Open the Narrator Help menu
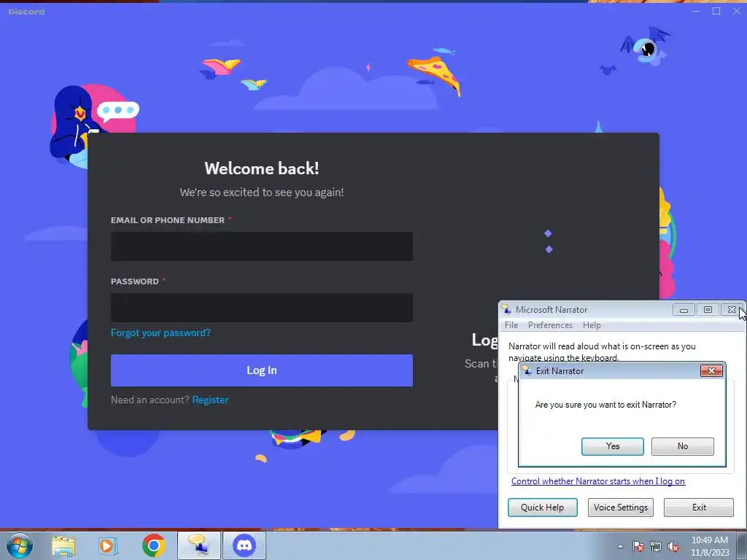Viewport: 747px width, 560px height. pyautogui.click(x=592, y=325)
